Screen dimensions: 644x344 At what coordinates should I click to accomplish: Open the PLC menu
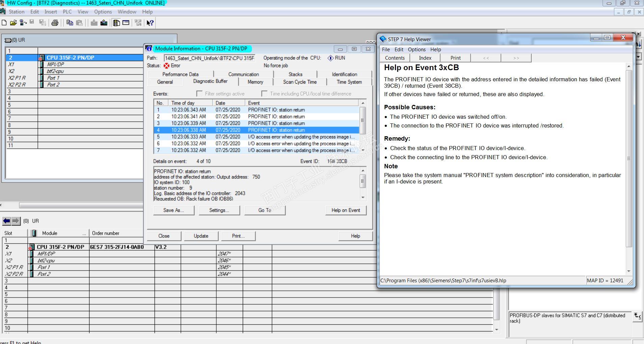[x=67, y=12]
